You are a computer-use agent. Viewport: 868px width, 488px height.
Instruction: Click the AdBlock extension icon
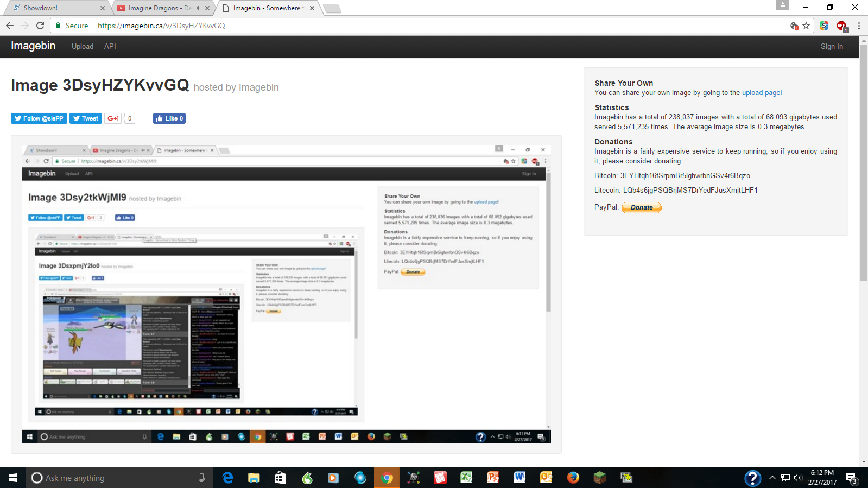(x=841, y=26)
